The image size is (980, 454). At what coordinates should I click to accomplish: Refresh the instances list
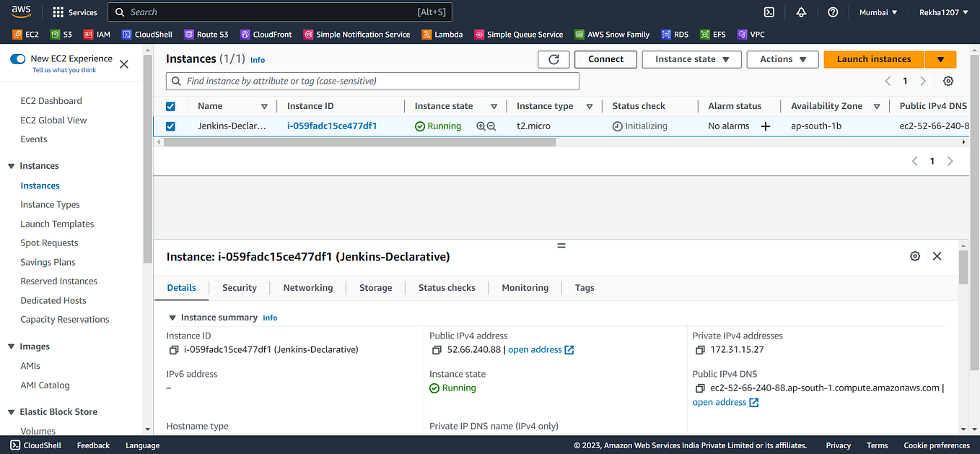click(x=554, y=59)
